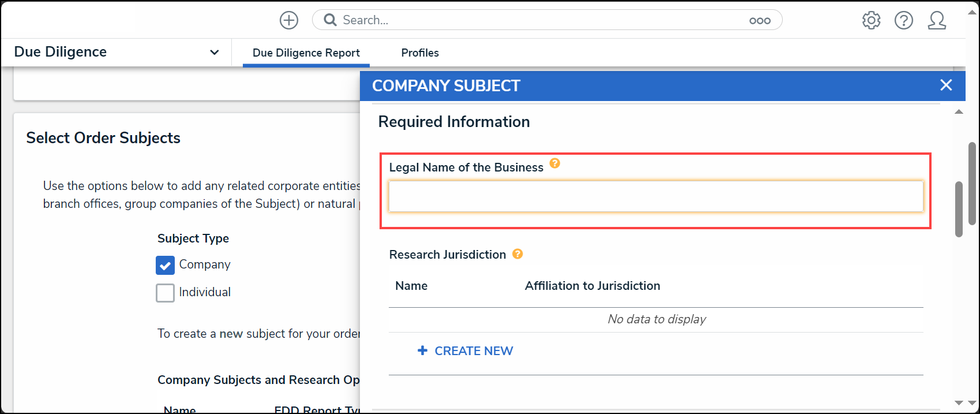Open the help question mark icon
Viewport: 980px width, 414px height.
pyautogui.click(x=904, y=20)
